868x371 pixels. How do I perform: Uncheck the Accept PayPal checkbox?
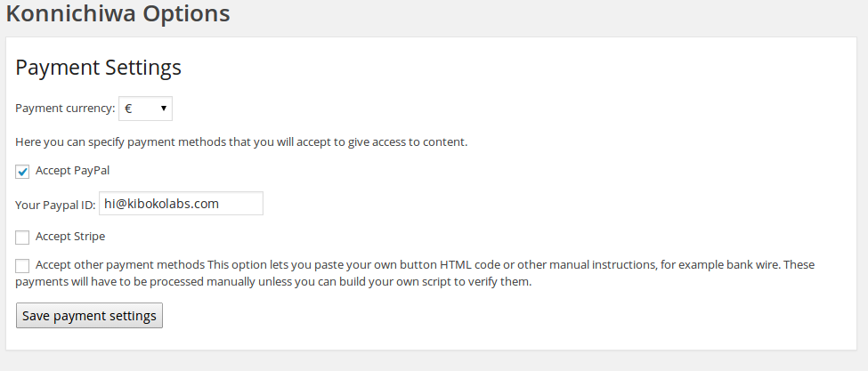pos(22,172)
